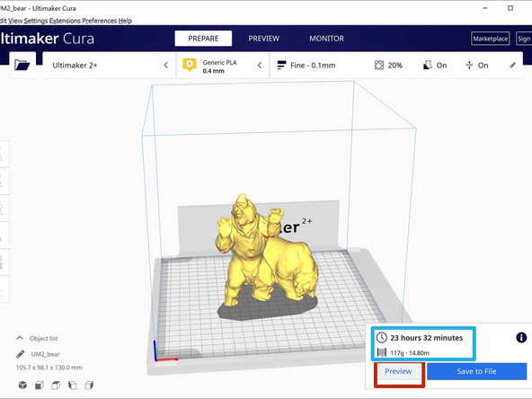Click Save to File
The image size is (532, 399).
pyautogui.click(x=476, y=371)
